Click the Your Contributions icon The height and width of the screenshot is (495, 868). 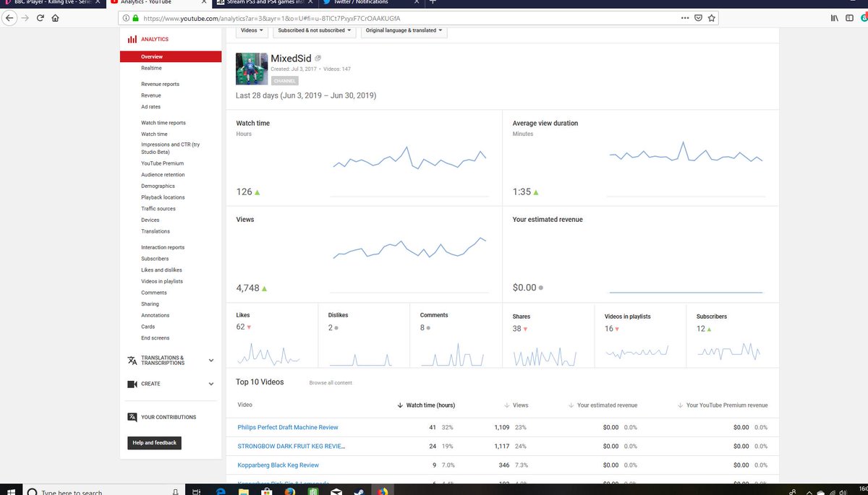132,417
